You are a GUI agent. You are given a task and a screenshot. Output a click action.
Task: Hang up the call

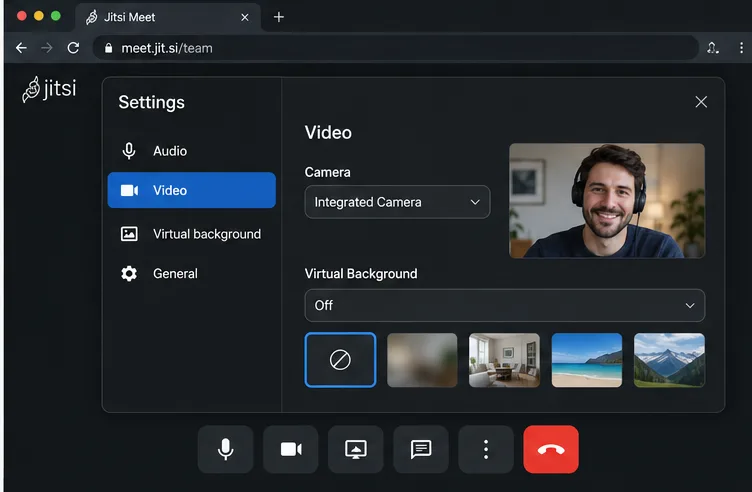tap(551, 449)
